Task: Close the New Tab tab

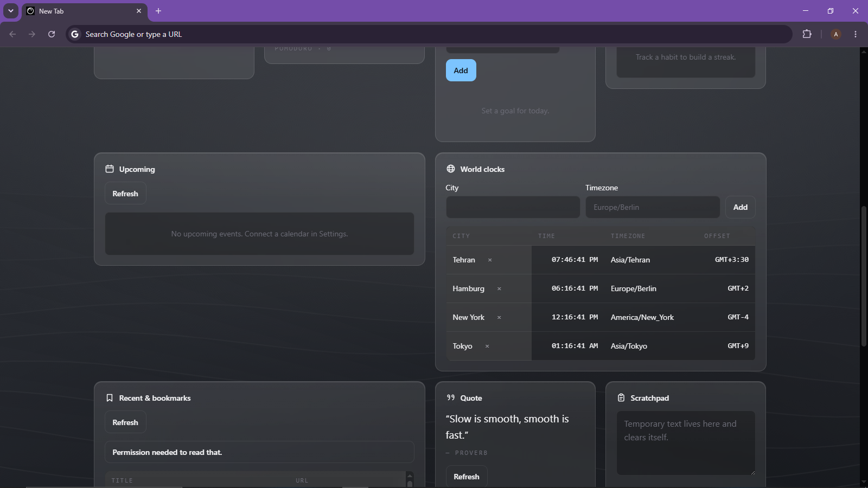Action: tap(139, 11)
